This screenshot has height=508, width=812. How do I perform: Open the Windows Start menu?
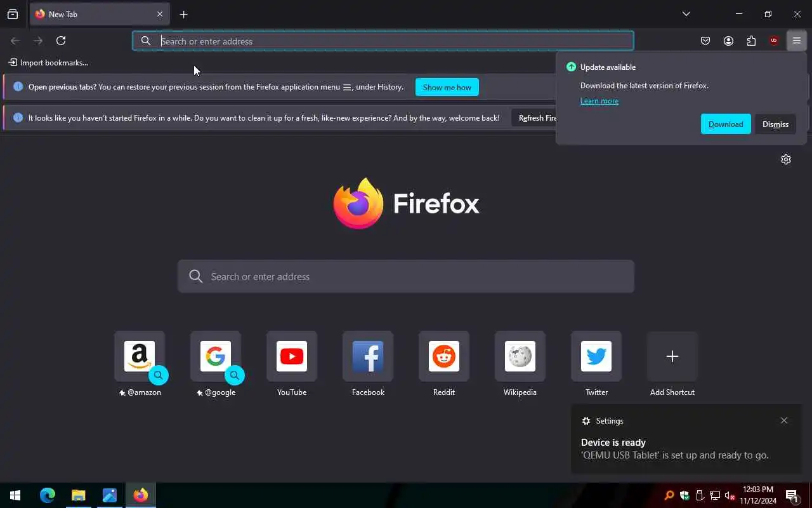(15, 495)
